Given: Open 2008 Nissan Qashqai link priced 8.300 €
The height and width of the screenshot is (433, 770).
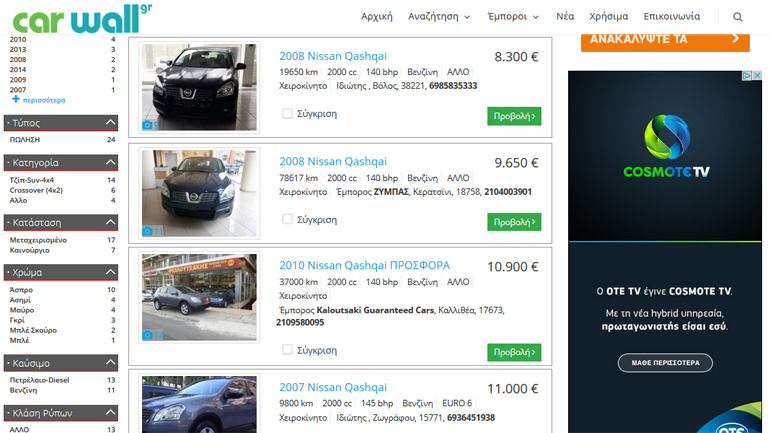Looking at the screenshot, I should click(x=333, y=56).
